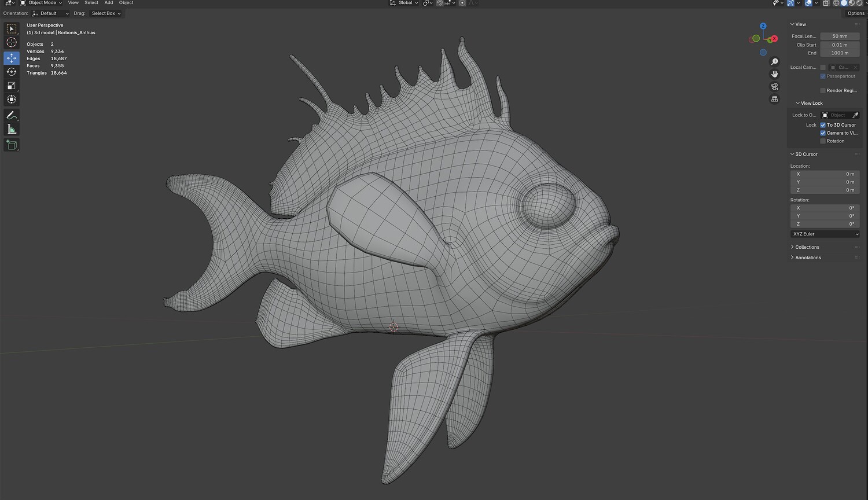Switch perspective/orthographic with the grid icon
Image resolution: width=868 pixels, height=500 pixels.
(774, 99)
